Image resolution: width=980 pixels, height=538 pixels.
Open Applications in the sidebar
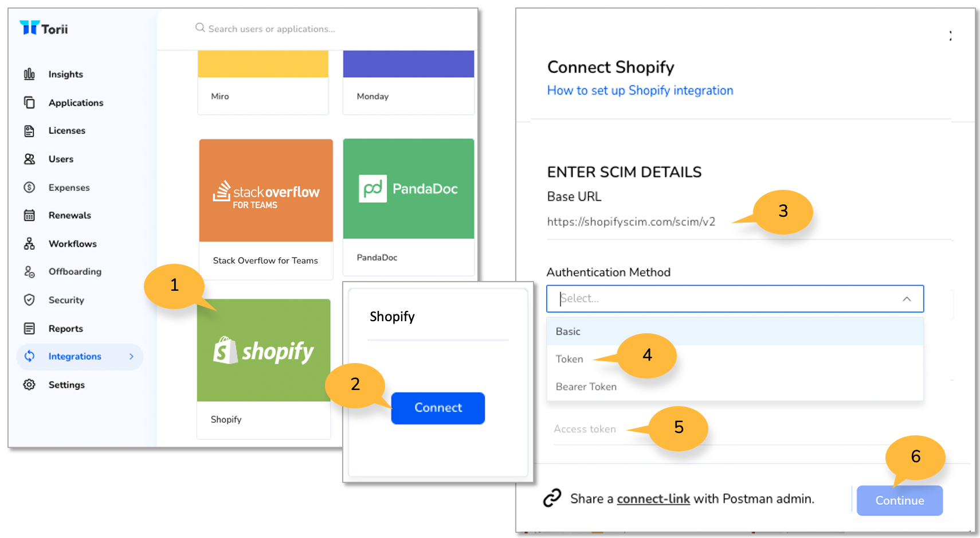(76, 103)
